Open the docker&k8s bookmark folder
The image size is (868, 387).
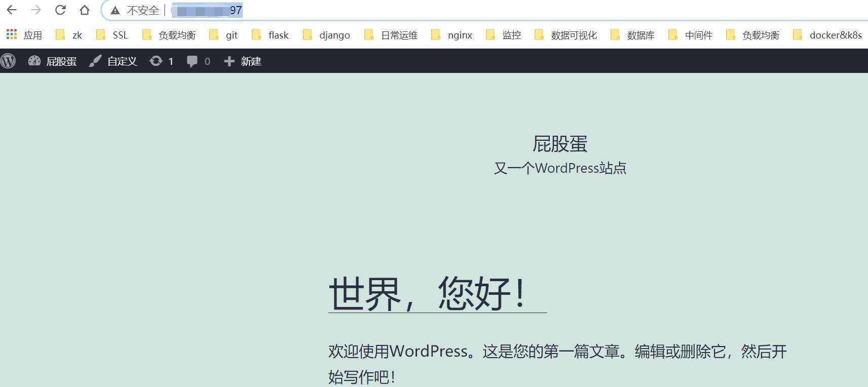click(827, 35)
